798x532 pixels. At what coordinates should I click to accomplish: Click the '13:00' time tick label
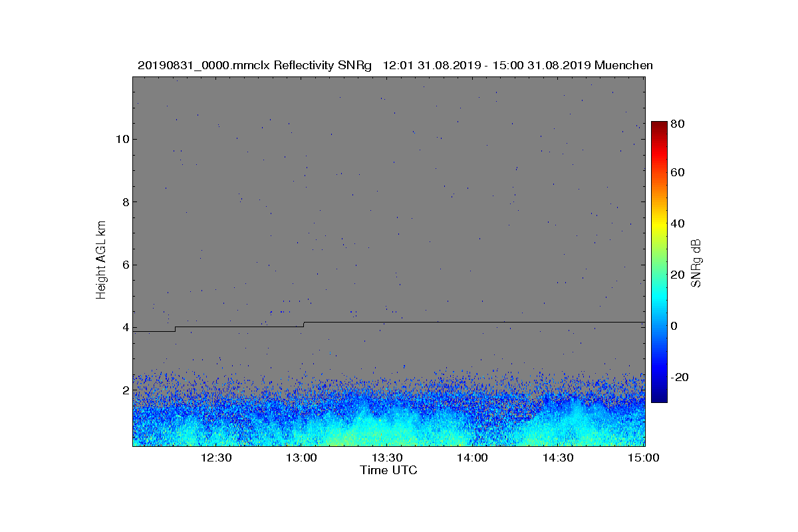(301, 458)
